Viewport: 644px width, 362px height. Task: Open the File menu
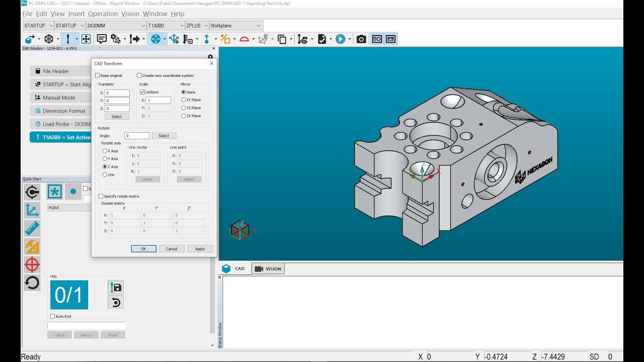point(27,14)
